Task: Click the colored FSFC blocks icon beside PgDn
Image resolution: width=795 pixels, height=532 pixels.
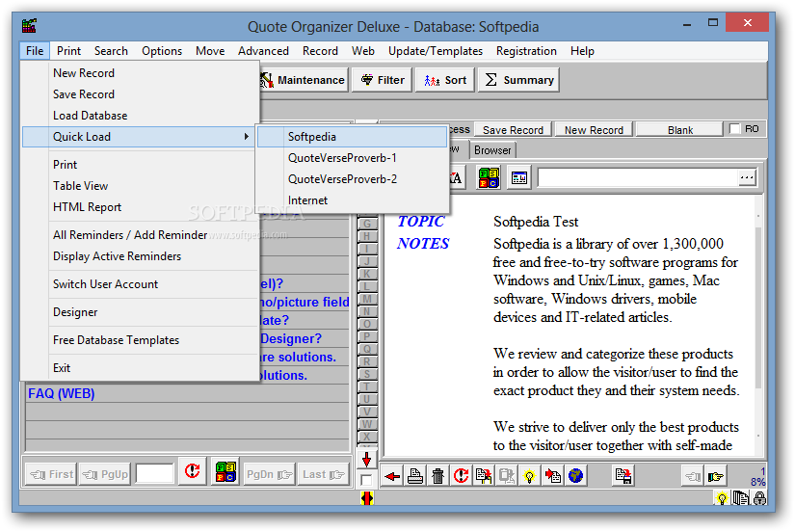Action: pos(225,472)
